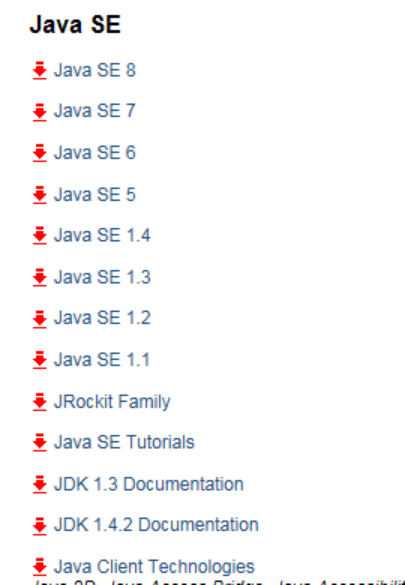Click the red download icon beside Java SE 7
Viewport: 405px width, 585px height.
40,112
